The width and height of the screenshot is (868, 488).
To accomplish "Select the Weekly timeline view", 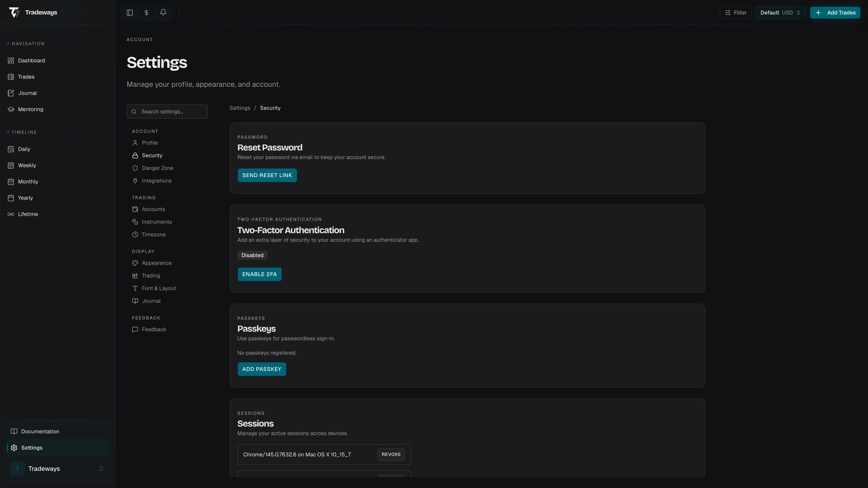I will tap(27, 165).
